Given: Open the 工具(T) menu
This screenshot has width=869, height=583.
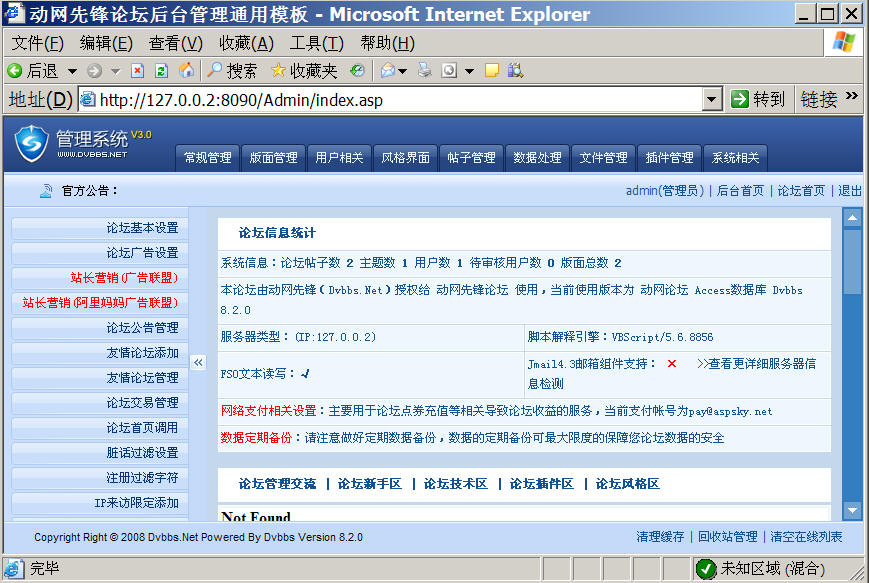Looking at the screenshot, I should (316, 43).
